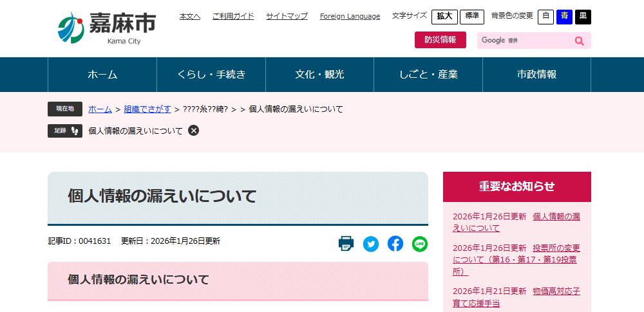Open the 市政情報 menu
The height and width of the screenshot is (312, 644).
tap(536, 75)
